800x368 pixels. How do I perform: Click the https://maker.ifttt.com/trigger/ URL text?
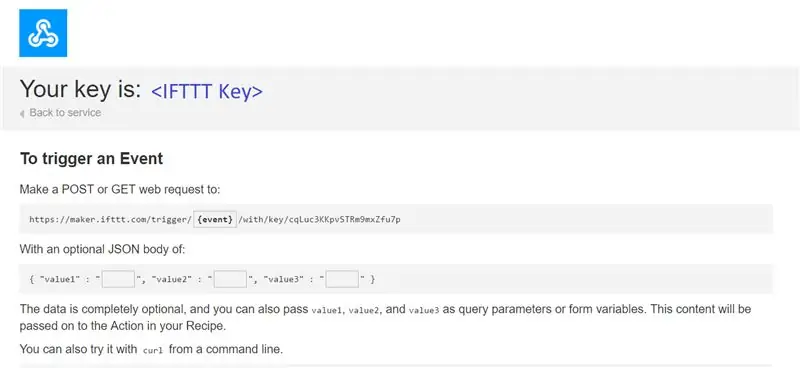(x=110, y=219)
